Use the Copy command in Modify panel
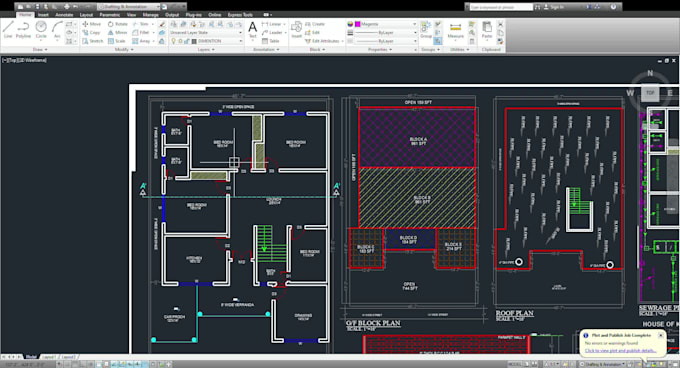Screen dimensions: 680x368 pos(91,33)
